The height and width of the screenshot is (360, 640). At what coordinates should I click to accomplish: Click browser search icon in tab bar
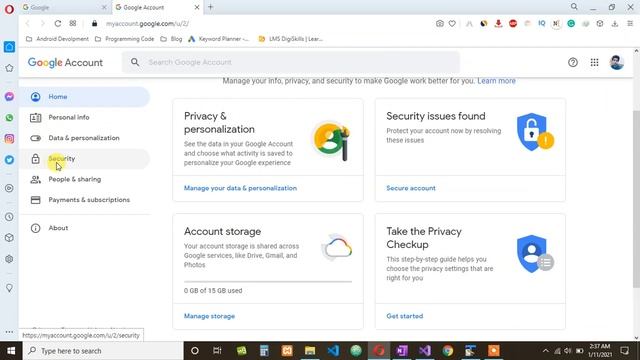(x=574, y=7)
